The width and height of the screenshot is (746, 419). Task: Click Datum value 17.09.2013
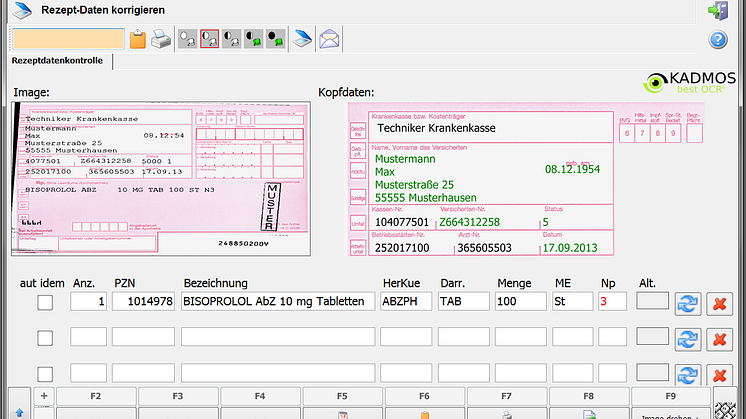(x=570, y=248)
